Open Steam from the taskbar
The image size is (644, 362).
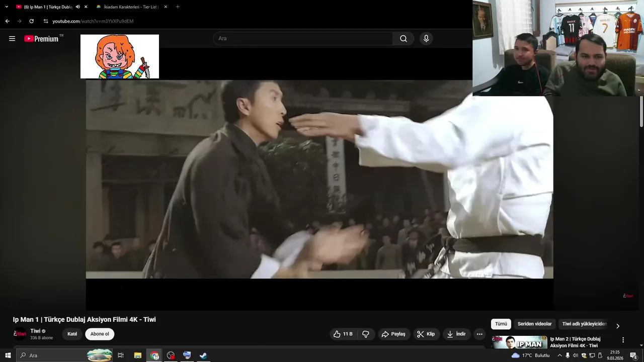(x=203, y=355)
